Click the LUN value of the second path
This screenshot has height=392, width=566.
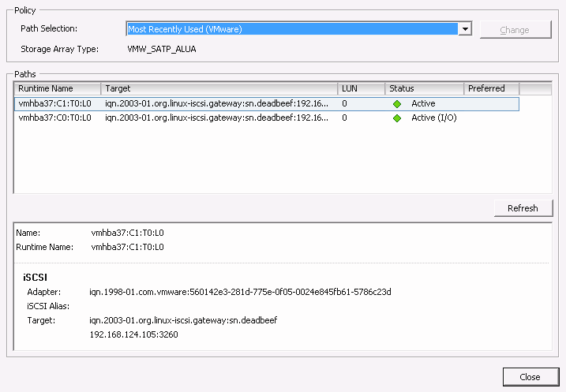tap(344, 118)
